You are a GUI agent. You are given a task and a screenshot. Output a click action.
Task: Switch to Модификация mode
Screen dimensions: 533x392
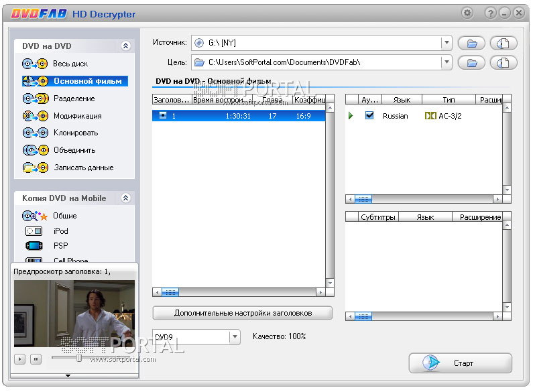coord(78,116)
